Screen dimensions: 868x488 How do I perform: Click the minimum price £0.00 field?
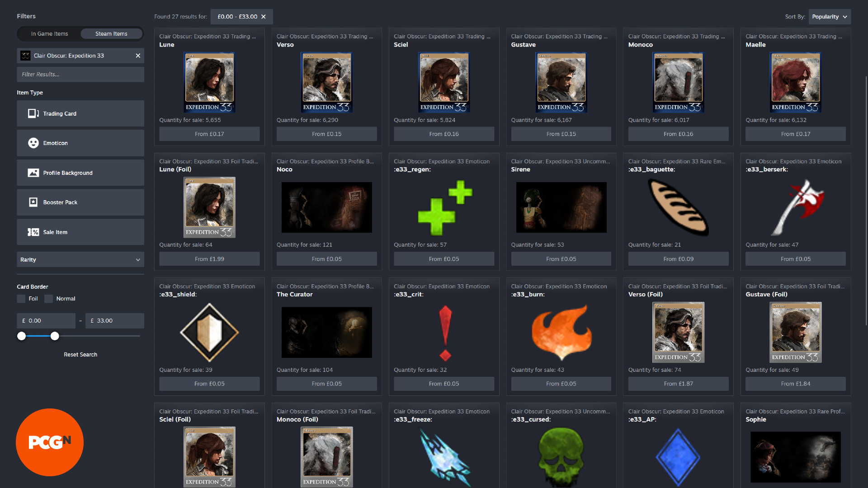[46, 321]
